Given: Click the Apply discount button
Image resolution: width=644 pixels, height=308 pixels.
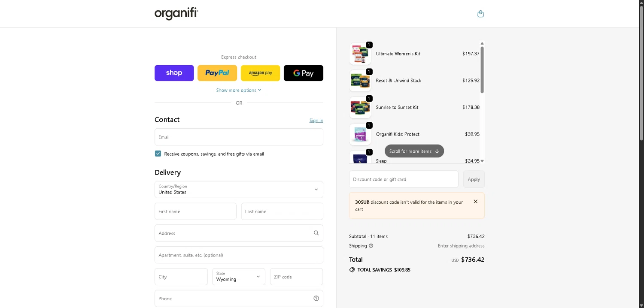Looking at the screenshot, I should pos(474,179).
